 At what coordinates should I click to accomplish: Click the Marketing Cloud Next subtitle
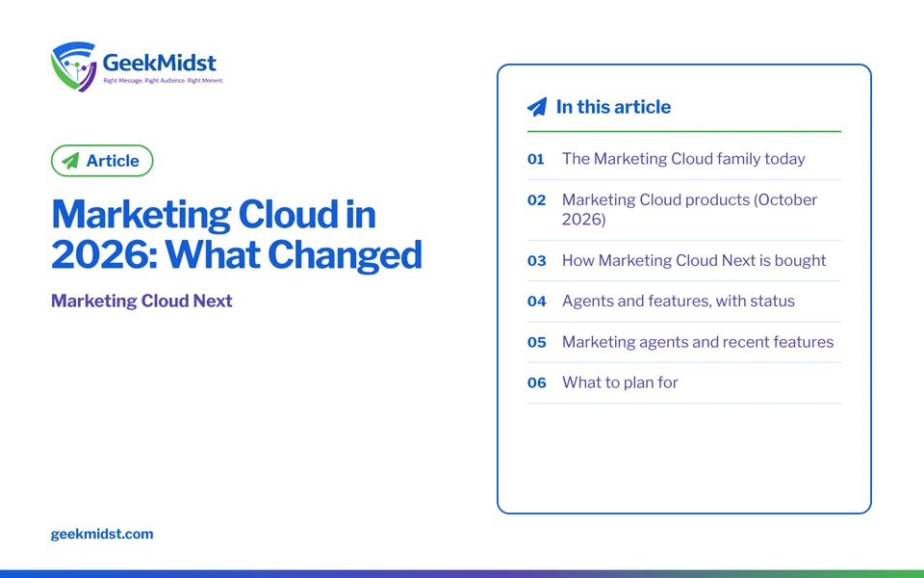click(x=141, y=301)
